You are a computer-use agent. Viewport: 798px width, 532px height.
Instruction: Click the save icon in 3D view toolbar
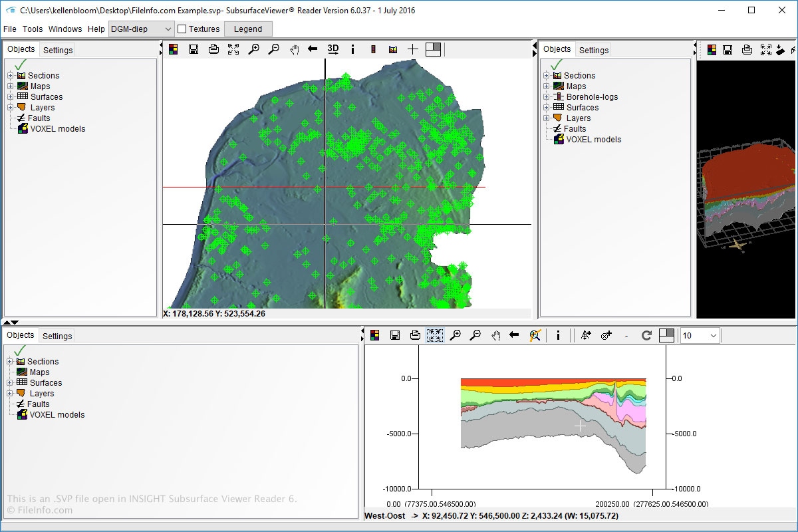(728, 49)
